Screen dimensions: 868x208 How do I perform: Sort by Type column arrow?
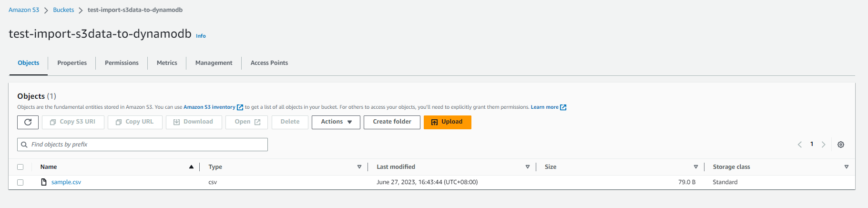(359, 167)
